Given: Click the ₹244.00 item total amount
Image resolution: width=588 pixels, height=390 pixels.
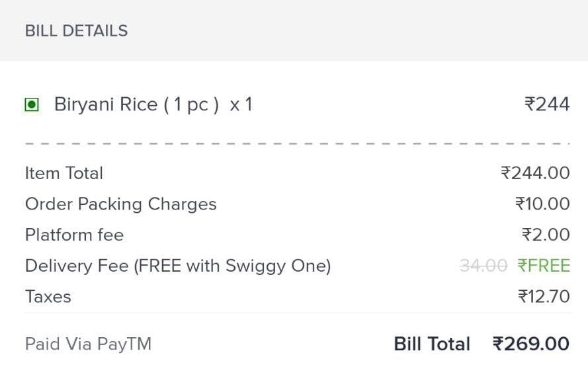Looking at the screenshot, I should [535, 173].
